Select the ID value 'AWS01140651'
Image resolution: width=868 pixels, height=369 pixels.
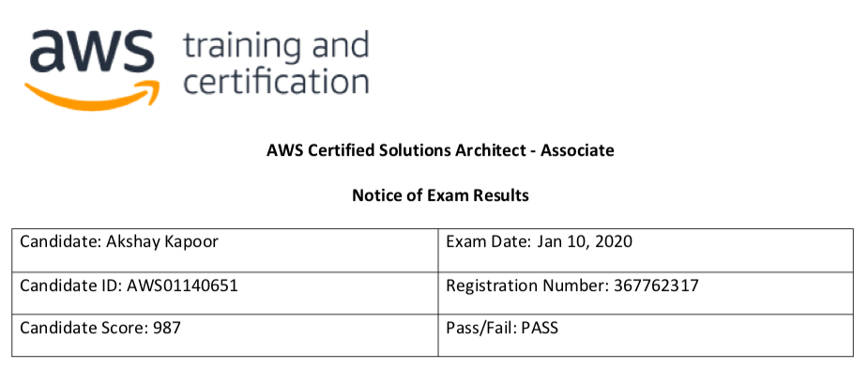(x=183, y=285)
